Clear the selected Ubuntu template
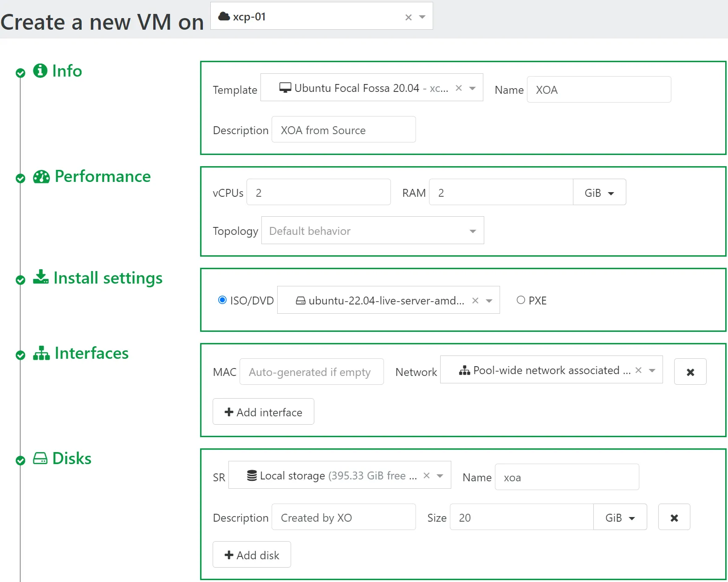 point(459,88)
